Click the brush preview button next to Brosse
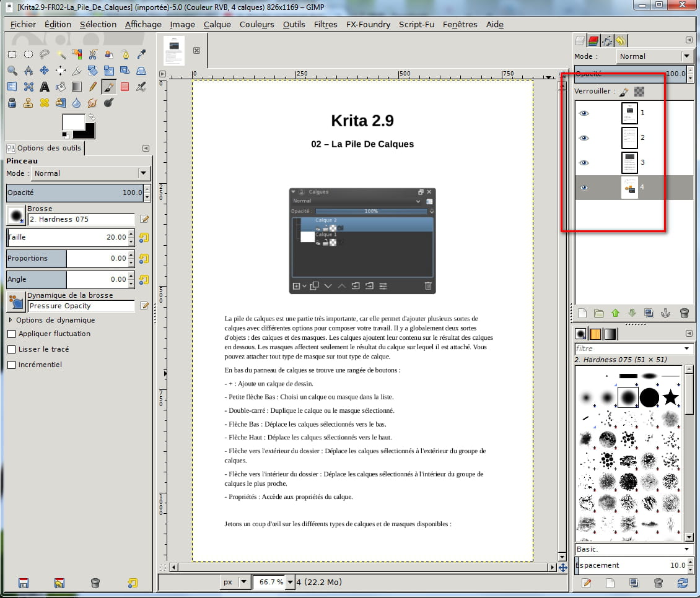Viewport: 700px width, 598px height. 17,215
